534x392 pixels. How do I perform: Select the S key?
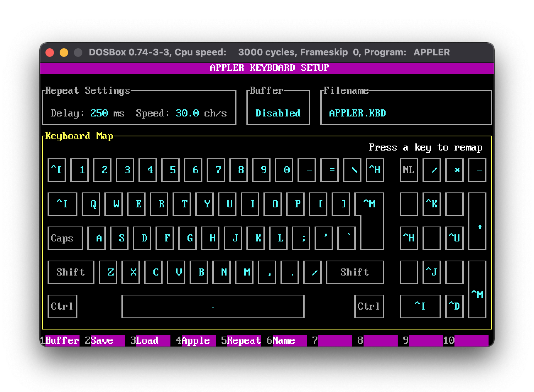click(x=119, y=238)
